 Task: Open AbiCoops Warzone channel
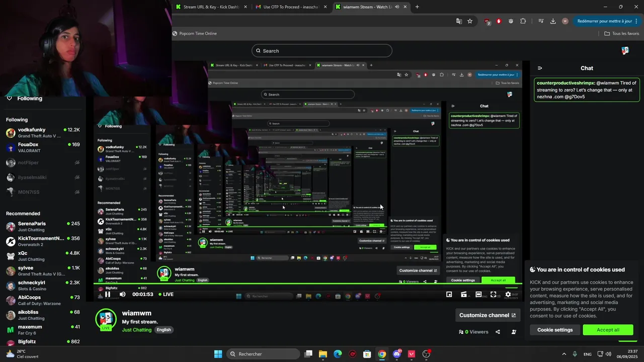coord(43,300)
